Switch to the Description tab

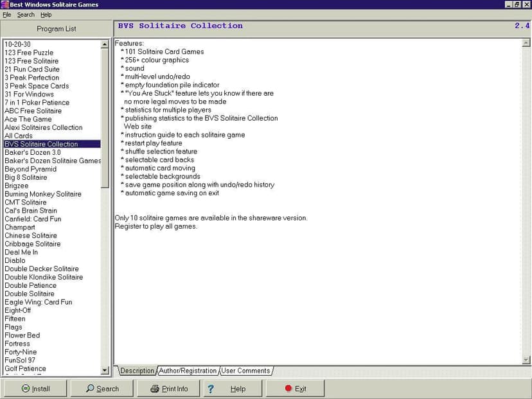click(x=137, y=371)
